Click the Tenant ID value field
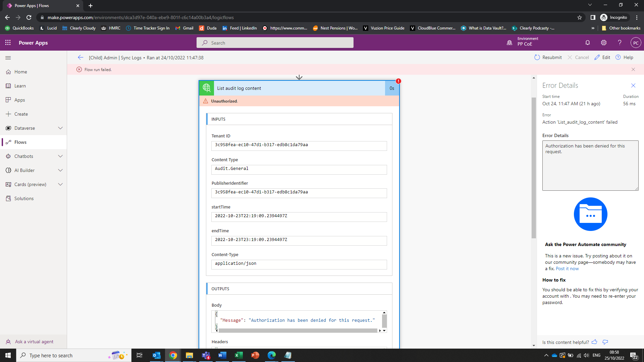The height and width of the screenshot is (362, 644). tap(299, 146)
